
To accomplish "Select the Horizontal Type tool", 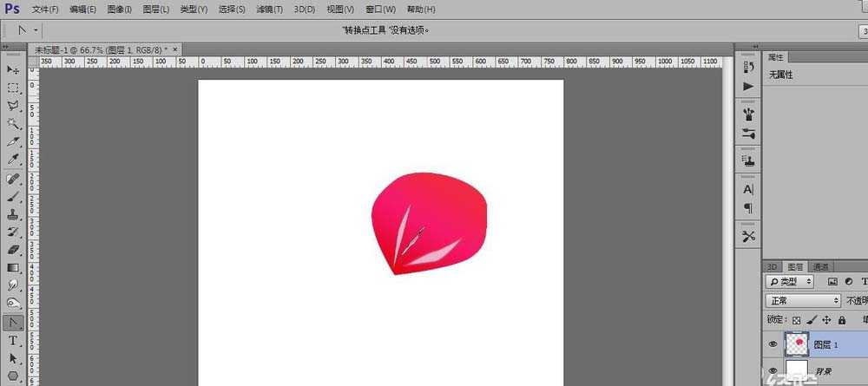I will 13,341.
